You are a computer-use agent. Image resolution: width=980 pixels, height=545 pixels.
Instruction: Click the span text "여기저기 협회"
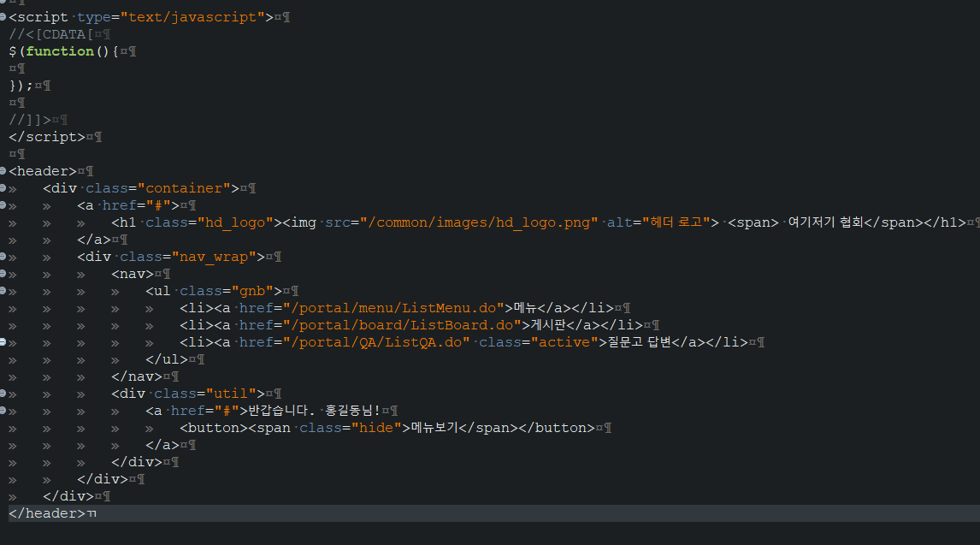click(825, 222)
